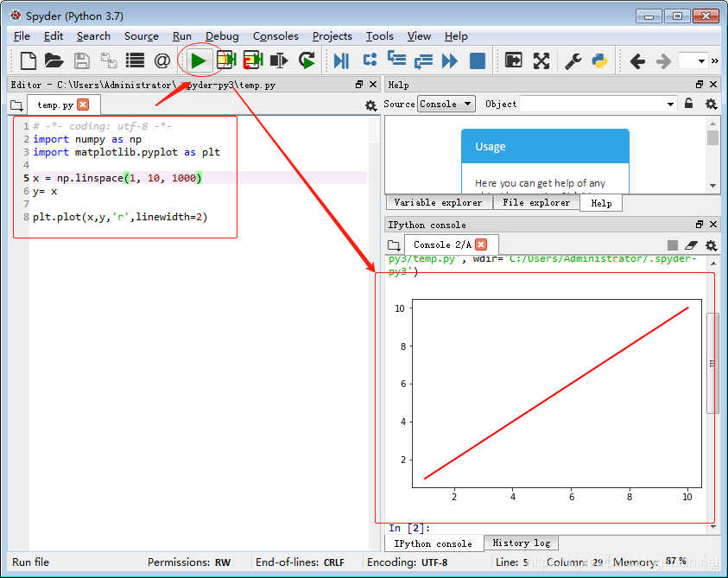Viewport: 728px width, 578px height.
Task: Click the @ symbol finder icon
Action: 162,60
